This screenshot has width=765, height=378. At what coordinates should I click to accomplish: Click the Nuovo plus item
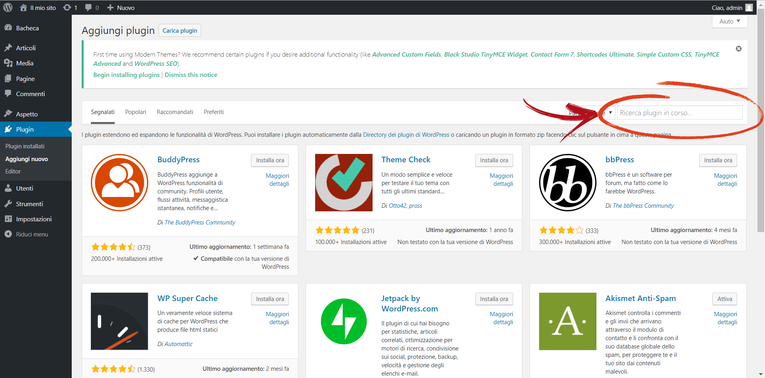click(121, 8)
